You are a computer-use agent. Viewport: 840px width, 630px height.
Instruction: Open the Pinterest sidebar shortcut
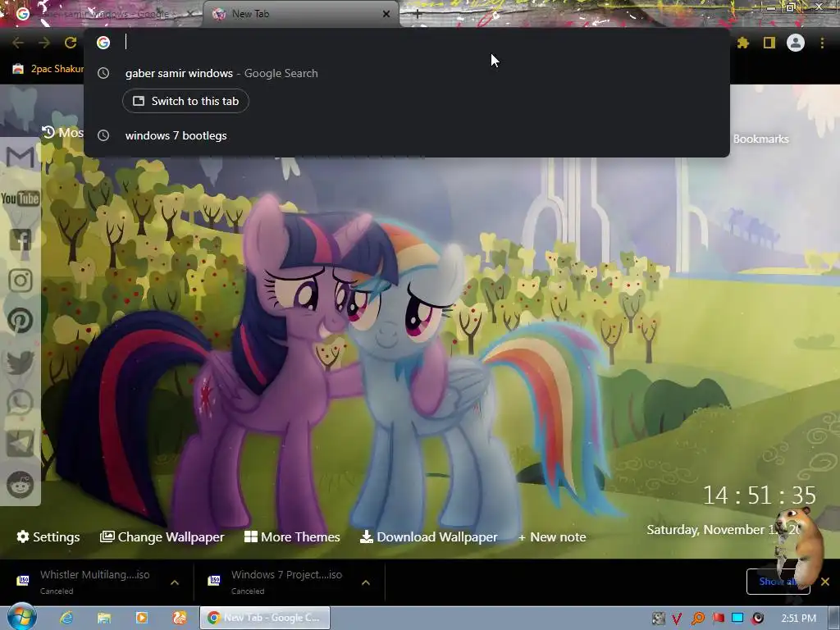tap(21, 321)
